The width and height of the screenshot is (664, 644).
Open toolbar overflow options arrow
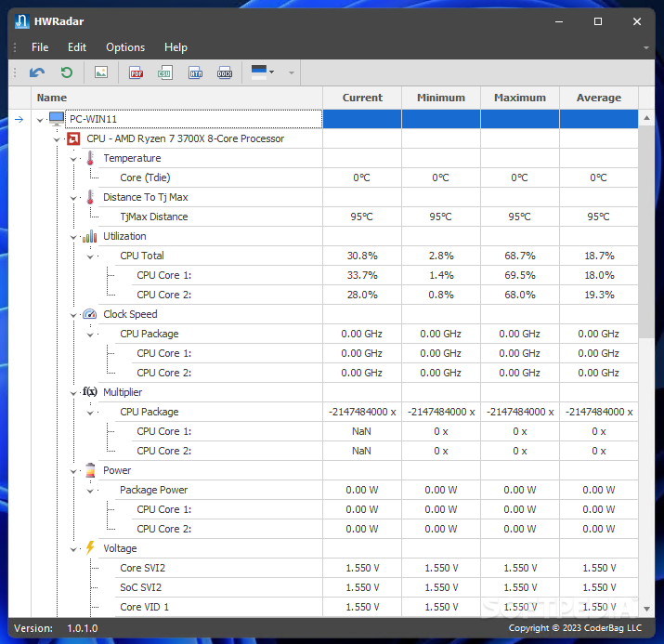point(292,72)
